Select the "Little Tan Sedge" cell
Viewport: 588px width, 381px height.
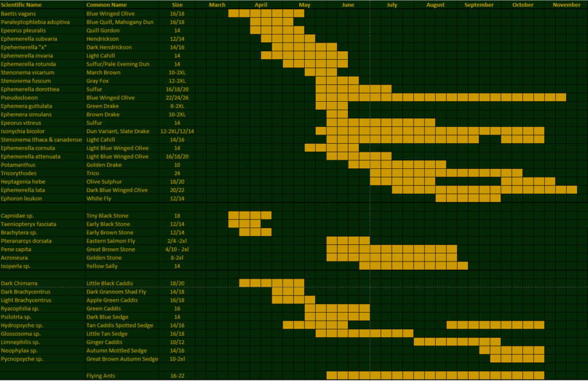tap(107, 334)
